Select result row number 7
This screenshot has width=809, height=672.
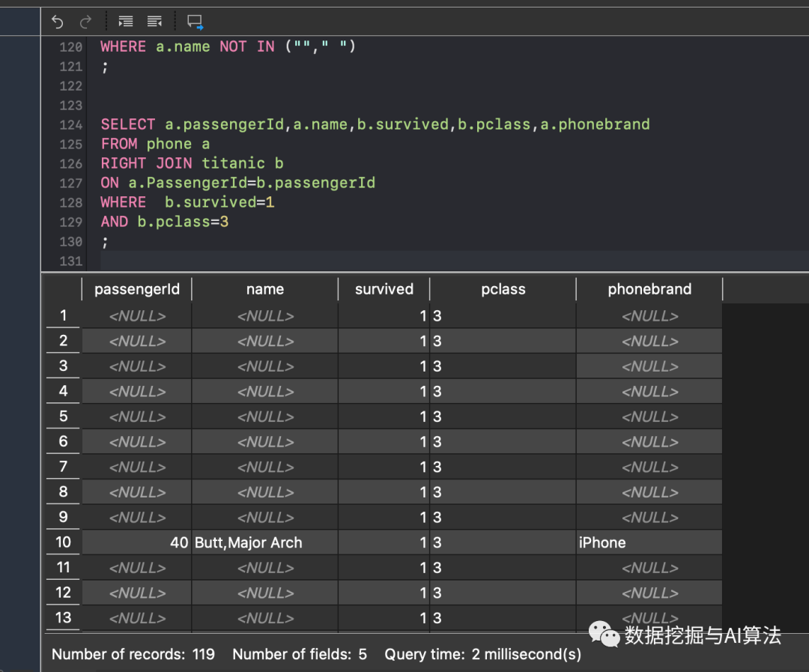pos(63,467)
